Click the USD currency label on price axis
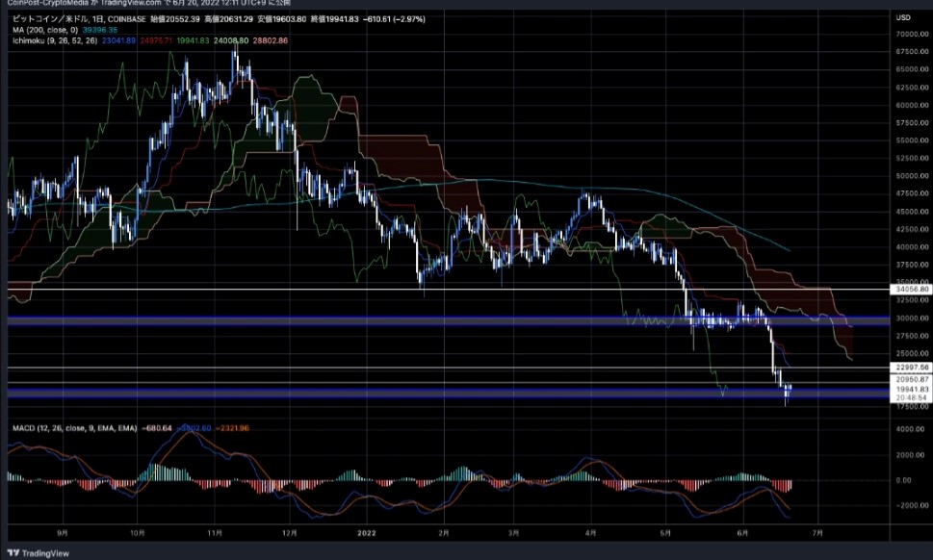The width and height of the screenshot is (933, 560). [903, 18]
